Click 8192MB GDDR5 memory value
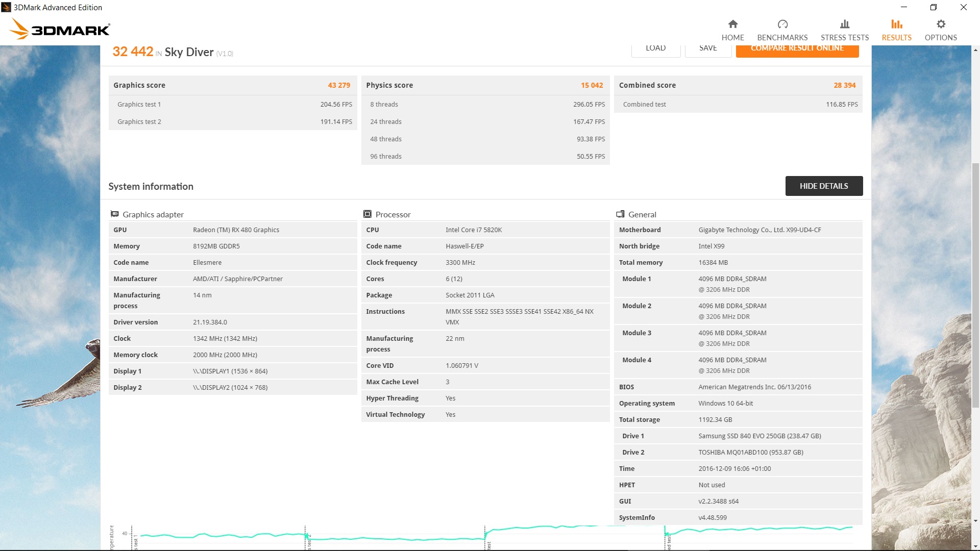 pos(216,246)
